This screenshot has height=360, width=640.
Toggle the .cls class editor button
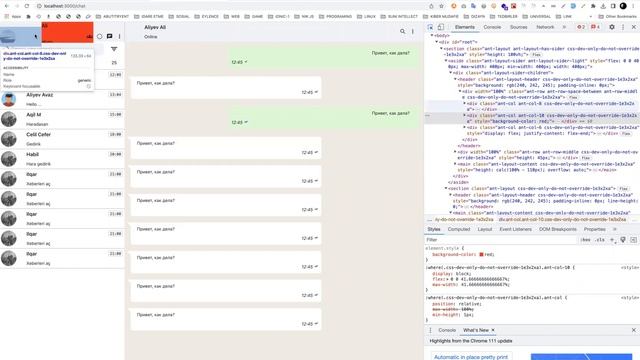click(600, 240)
